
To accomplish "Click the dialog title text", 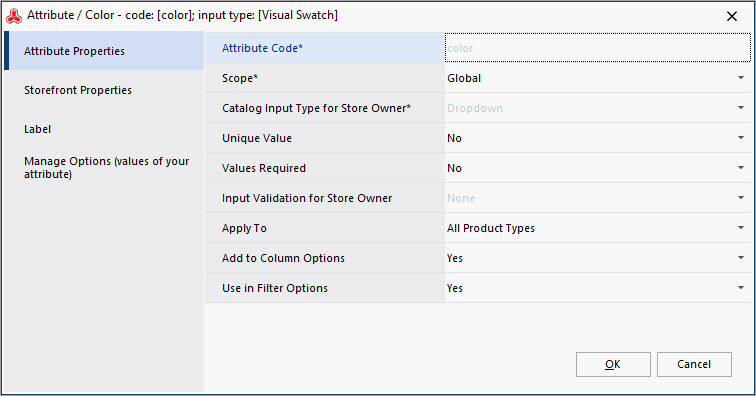I will coord(182,15).
